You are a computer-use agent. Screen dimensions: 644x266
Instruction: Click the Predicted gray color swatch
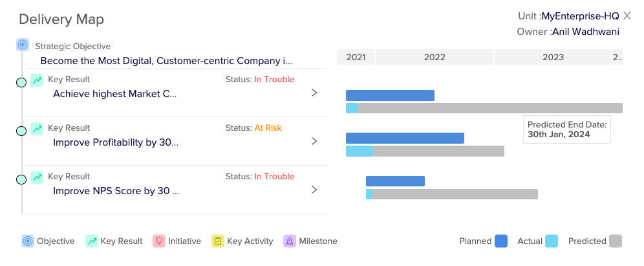(x=616, y=241)
